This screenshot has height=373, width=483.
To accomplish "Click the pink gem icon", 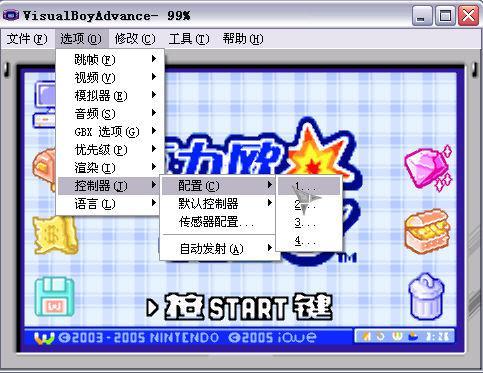I will tap(428, 168).
